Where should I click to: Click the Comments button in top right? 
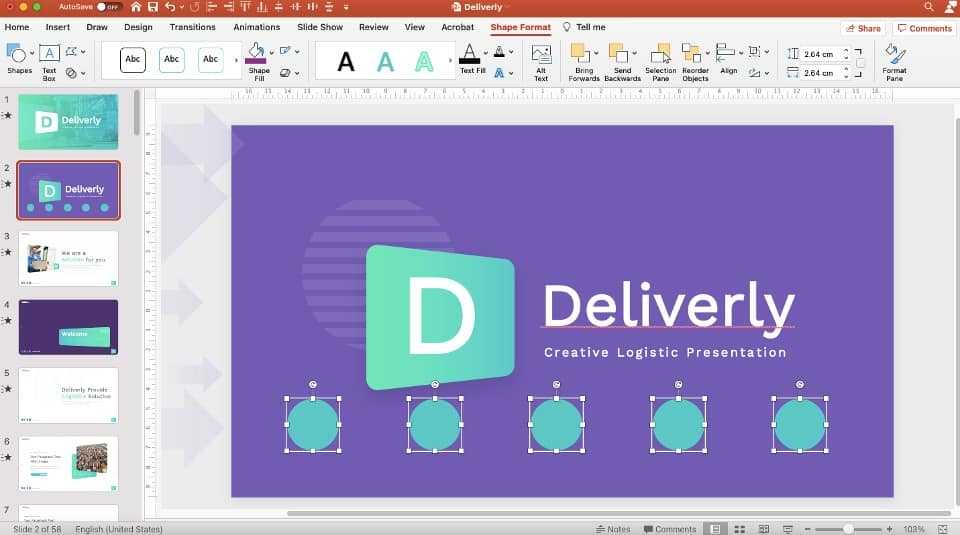click(x=924, y=28)
